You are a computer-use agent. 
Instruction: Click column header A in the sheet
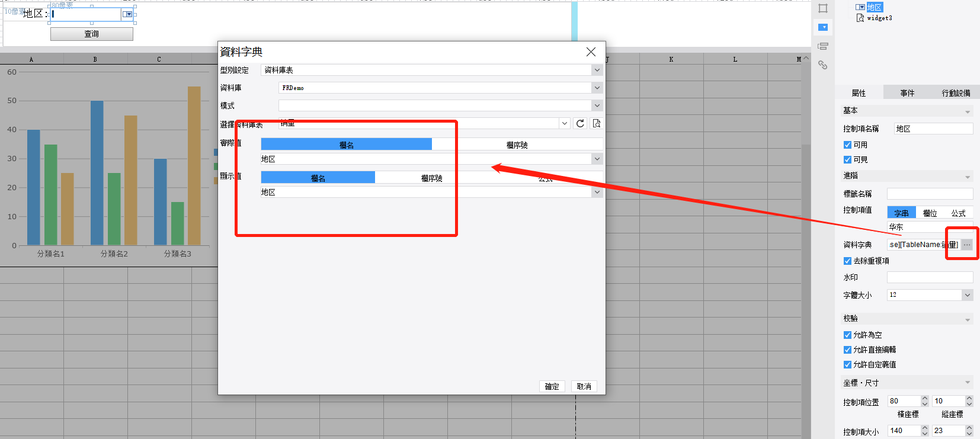[31, 59]
